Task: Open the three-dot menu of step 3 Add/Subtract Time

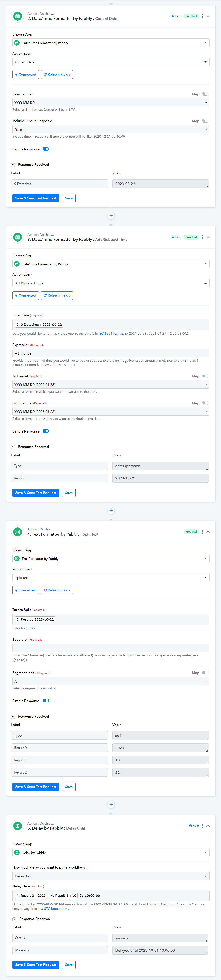Action: click(x=202, y=237)
